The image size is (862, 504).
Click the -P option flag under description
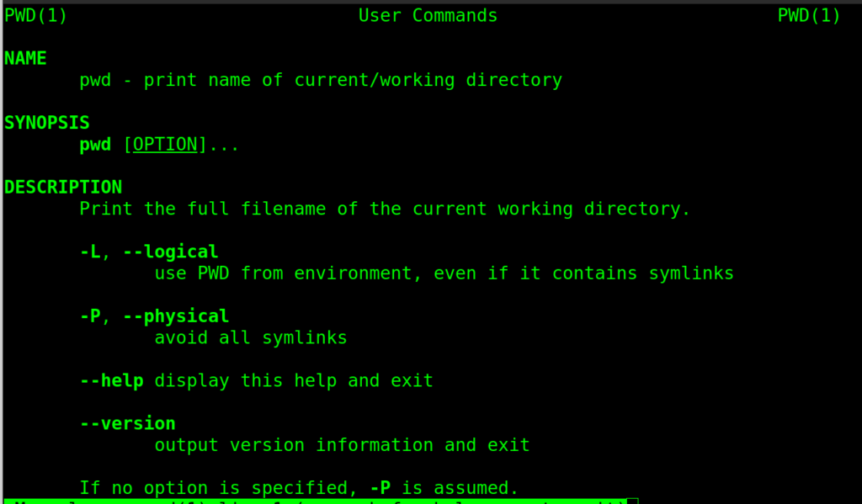click(x=90, y=316)
